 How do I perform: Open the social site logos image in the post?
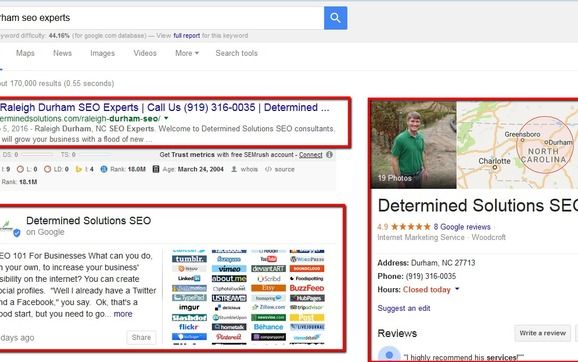pos(248,297)
